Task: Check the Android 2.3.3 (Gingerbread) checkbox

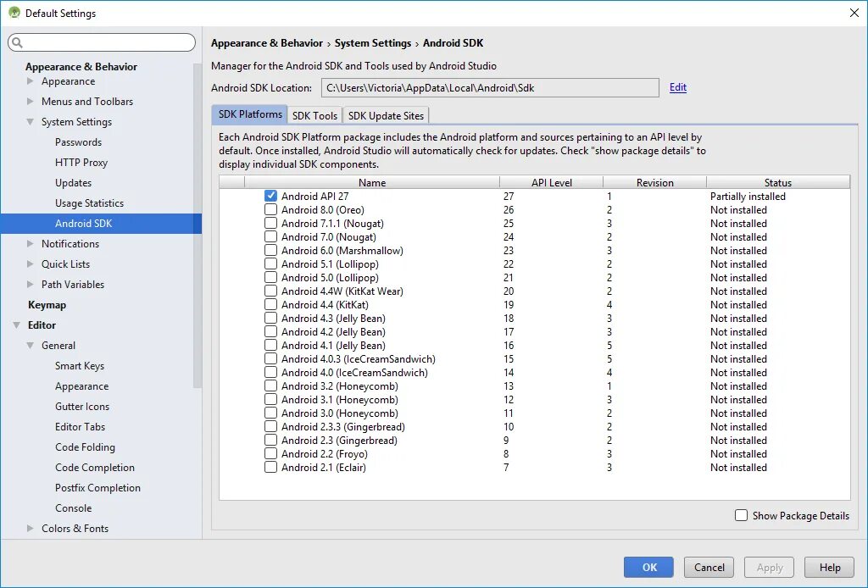Action: click(x=270, y=426)
